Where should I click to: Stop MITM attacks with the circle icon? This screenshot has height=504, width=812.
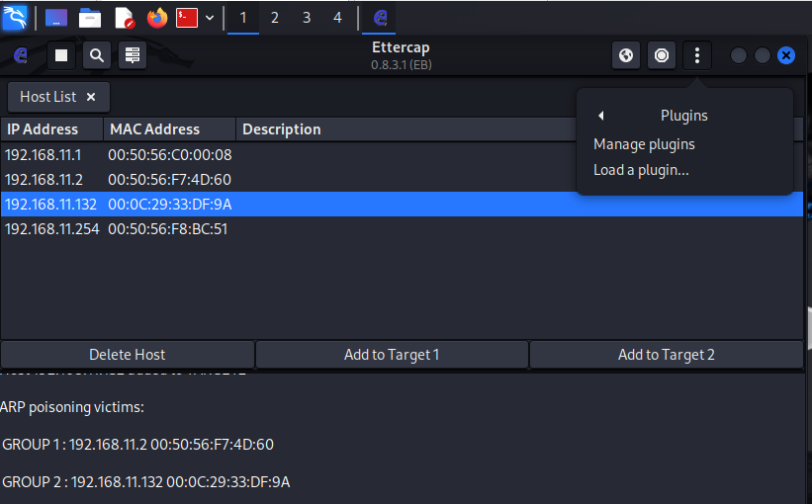pos(662,55)
